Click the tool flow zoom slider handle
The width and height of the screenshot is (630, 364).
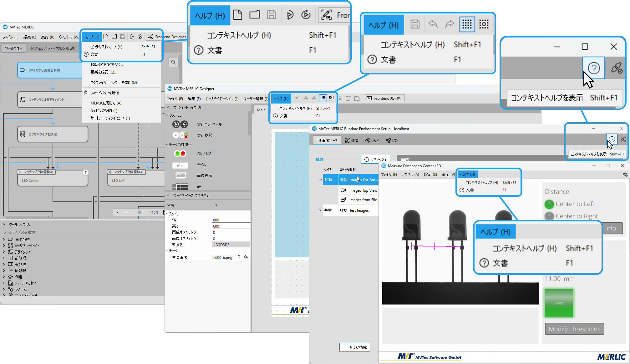140,212
